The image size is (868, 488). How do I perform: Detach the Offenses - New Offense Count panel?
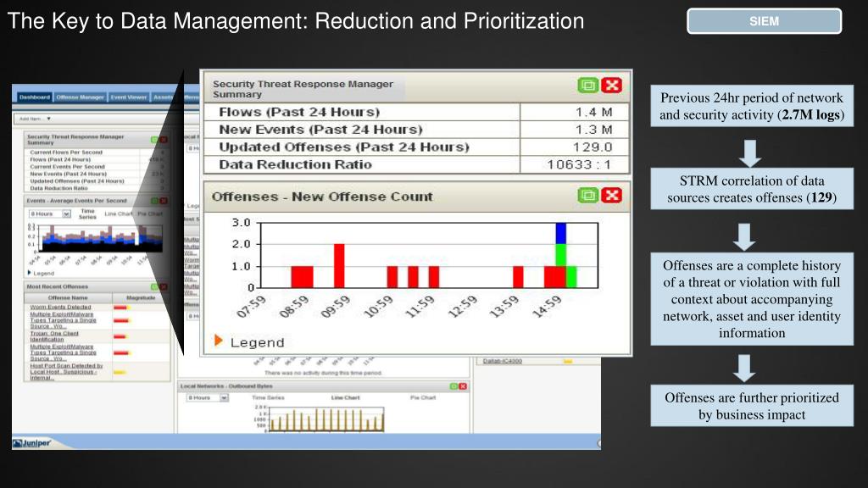tap(588, 195)
